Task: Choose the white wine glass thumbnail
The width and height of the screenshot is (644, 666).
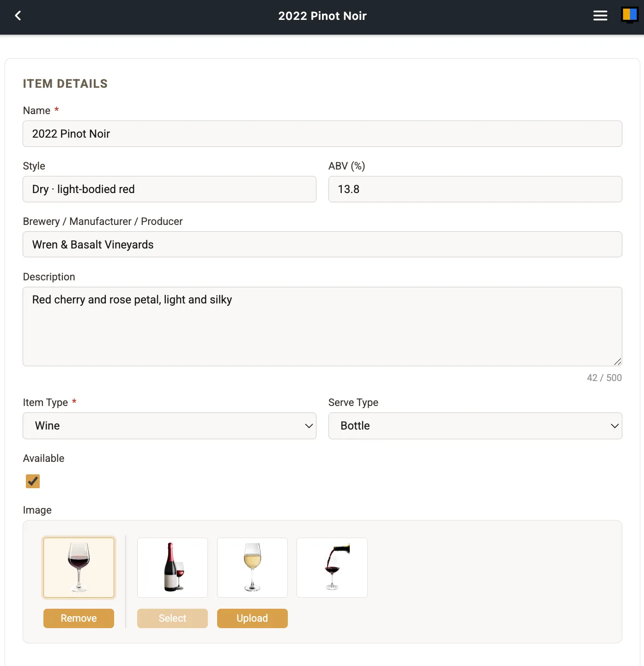Action: pos(252,568)
